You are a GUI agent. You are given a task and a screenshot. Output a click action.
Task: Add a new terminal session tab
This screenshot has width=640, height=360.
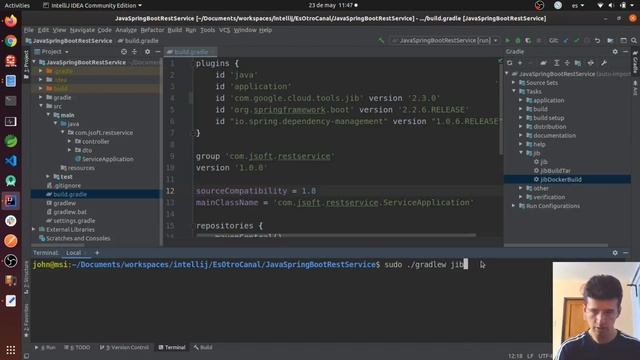point(97,253)
